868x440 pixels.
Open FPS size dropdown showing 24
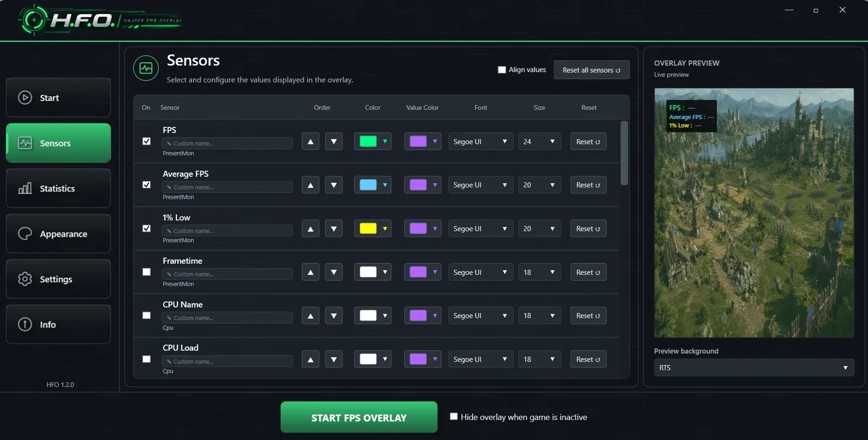click(x=539, y=142)
